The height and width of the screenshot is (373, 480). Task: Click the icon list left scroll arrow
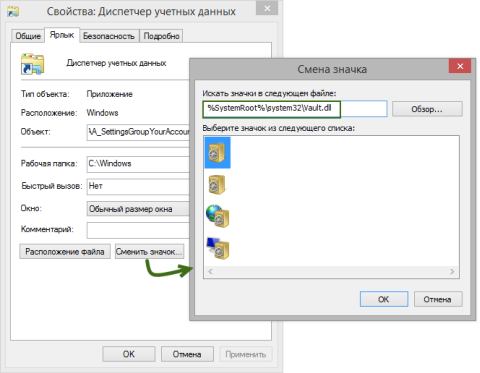point(210,271)
